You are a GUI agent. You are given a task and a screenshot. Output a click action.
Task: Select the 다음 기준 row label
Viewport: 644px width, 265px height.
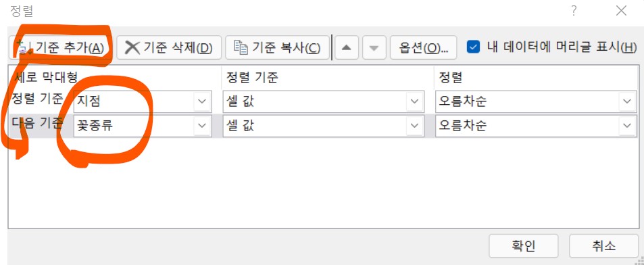[x=37, y=123]
